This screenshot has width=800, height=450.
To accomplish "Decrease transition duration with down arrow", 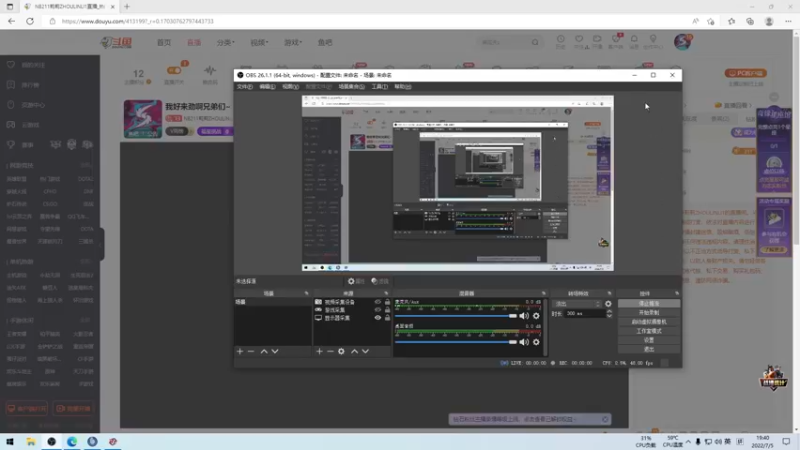I will coord(609,316).
